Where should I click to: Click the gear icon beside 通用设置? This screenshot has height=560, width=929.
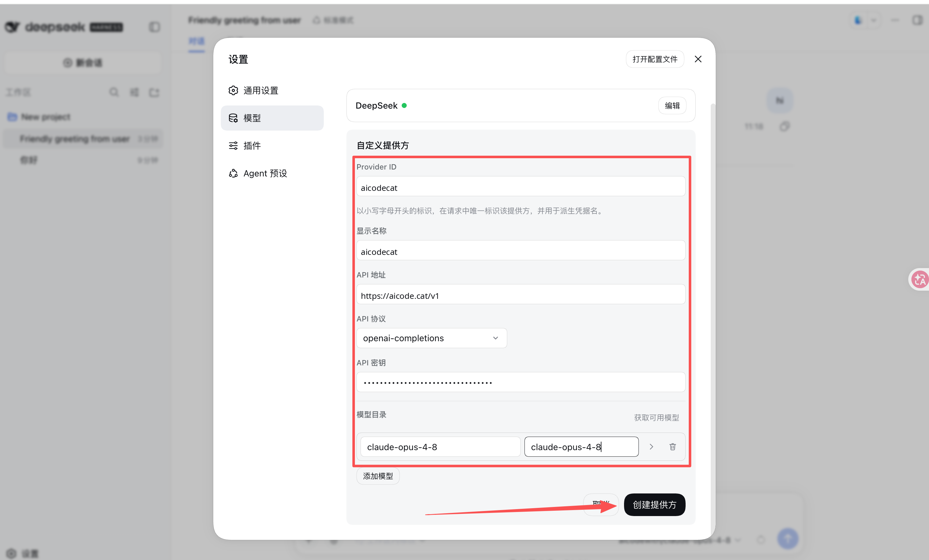pyautogui.click(x=233, y=90)
